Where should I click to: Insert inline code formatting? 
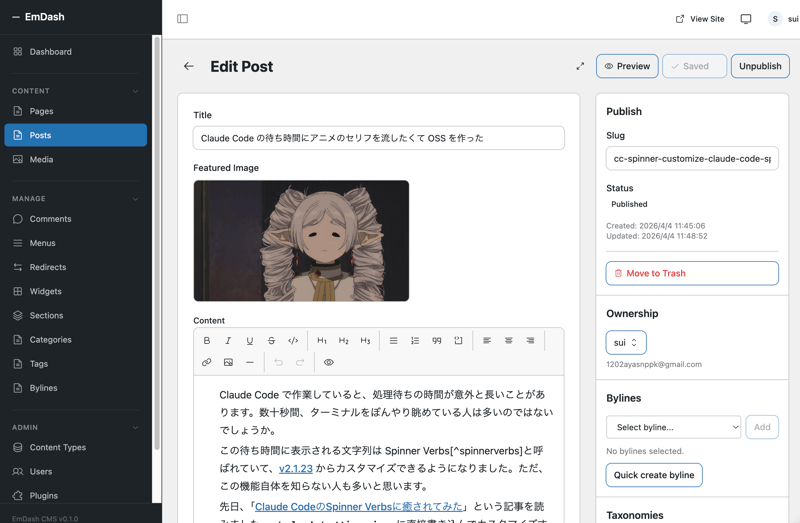293,340
